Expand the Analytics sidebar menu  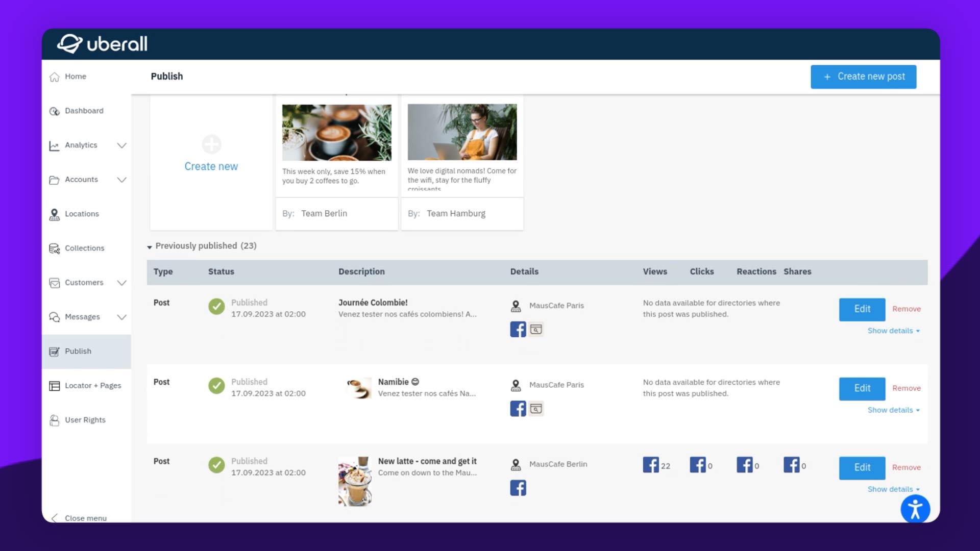pyautogui.click(x=121, y=145)
